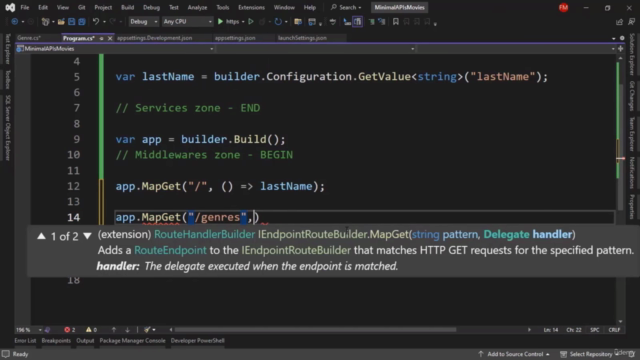Open SQL Server Object Explorer side panel
This screenshot has height=360, width=640.
coord(7,127)
